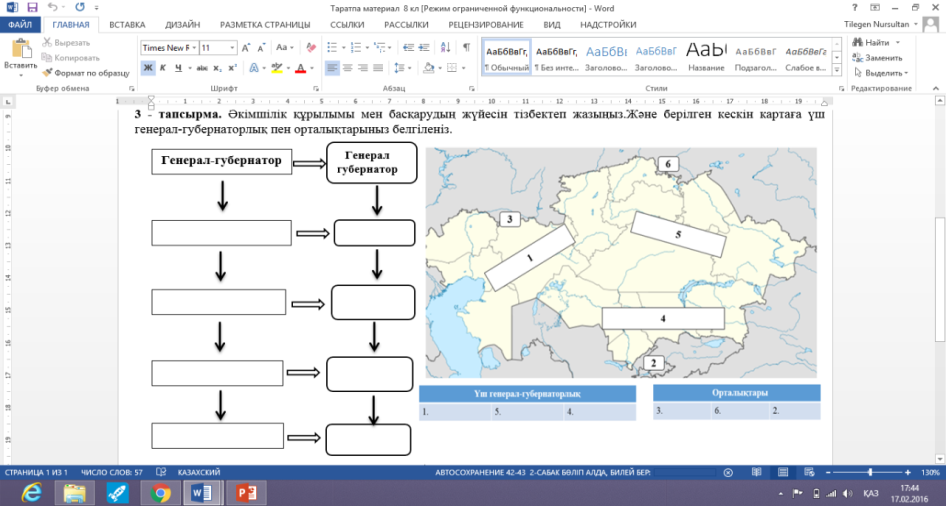Click zoom out minus button
Image resolution: width=946 pixels, height=506 pixels.
(x=828, y=472)
